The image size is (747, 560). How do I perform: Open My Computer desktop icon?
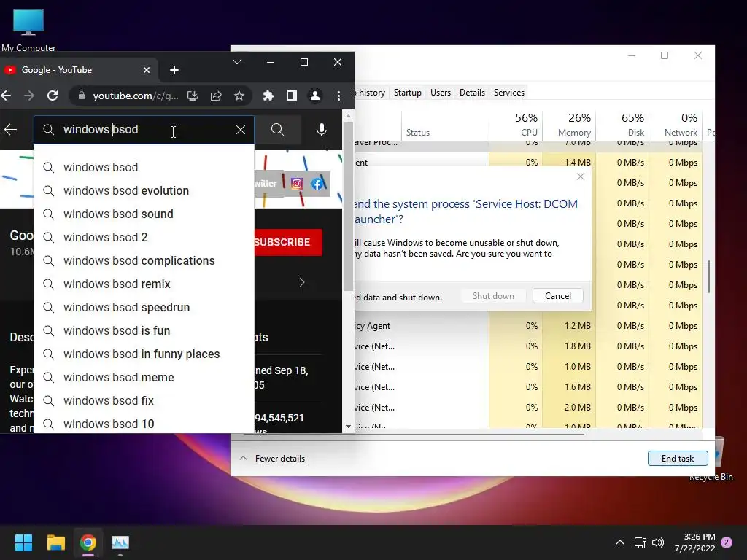pos(28,29)
